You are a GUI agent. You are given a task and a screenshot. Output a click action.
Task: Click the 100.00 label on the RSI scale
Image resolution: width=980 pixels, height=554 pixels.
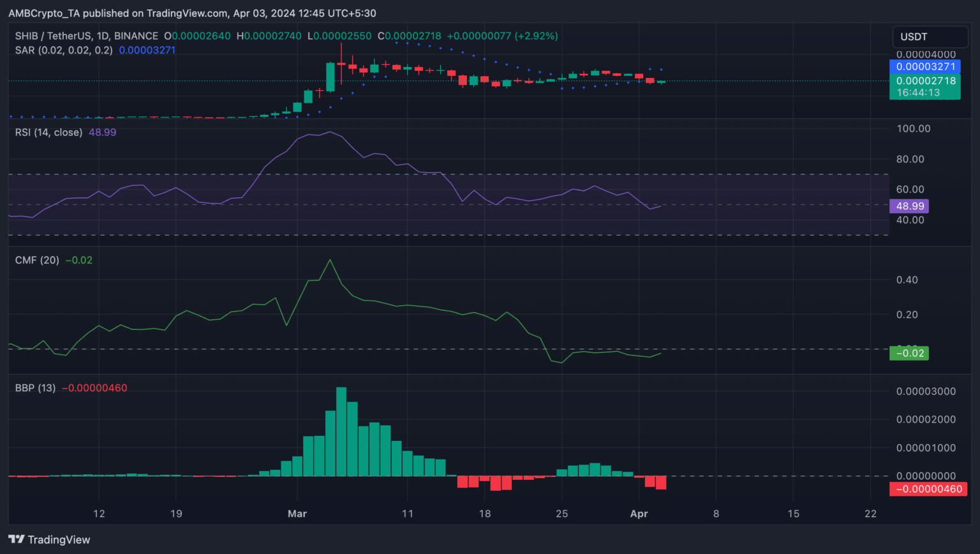click(913, 129)
